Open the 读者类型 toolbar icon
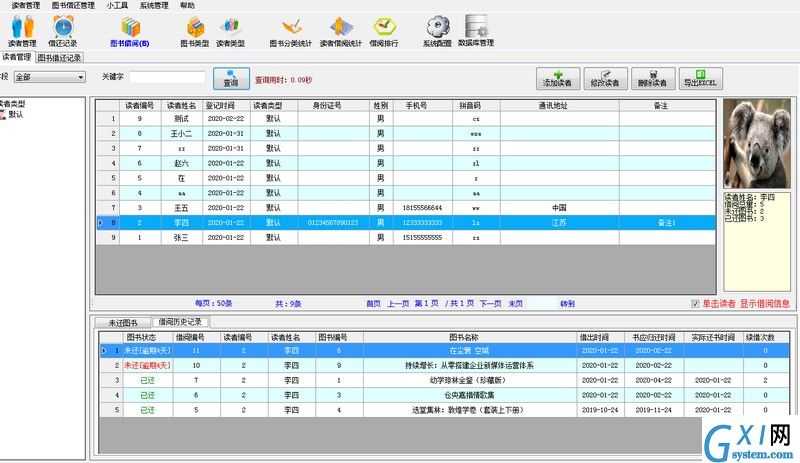Image resolution: width=800 pixels, height=463 pixels. click(231, 31)
